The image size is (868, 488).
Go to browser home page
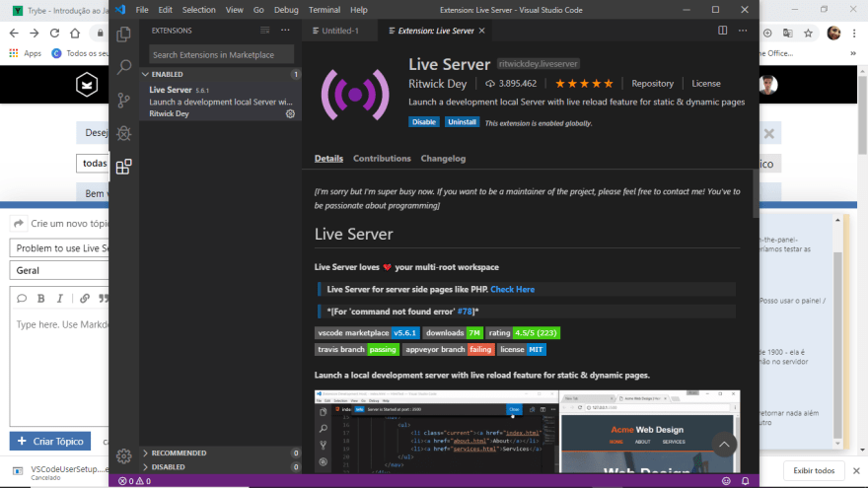coord(75,34)
